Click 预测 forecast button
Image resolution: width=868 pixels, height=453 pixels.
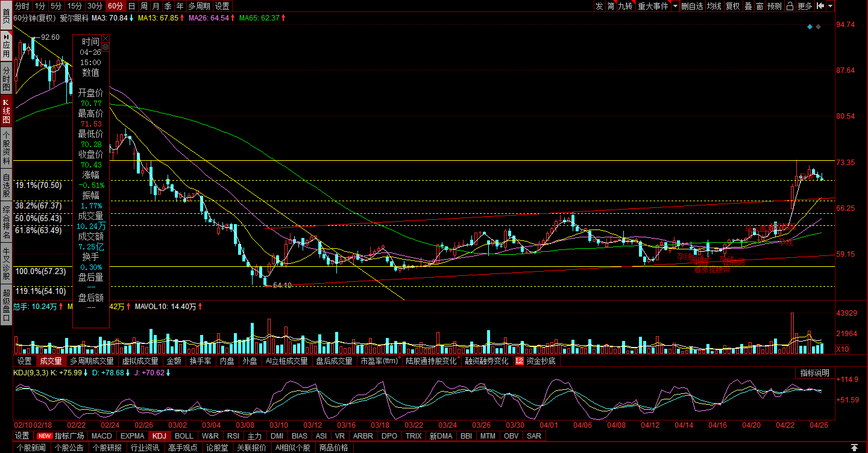[x=775, y=6]
